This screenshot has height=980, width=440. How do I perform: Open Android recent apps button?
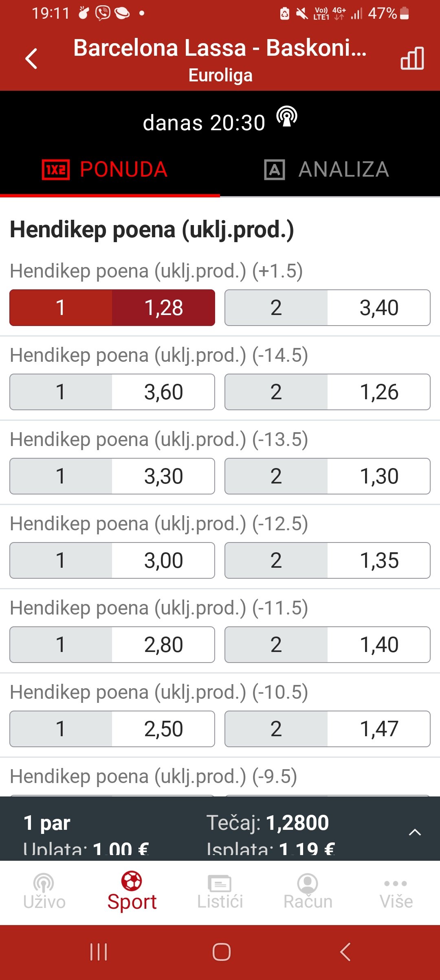(x=99, y=952)
